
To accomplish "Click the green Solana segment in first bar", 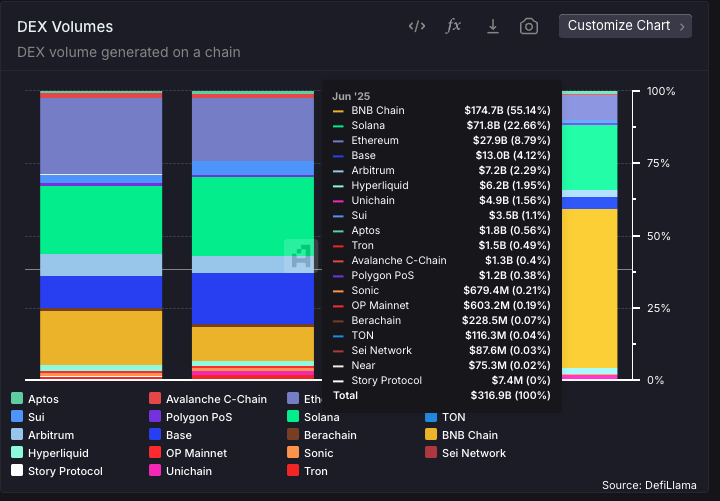I will click(101, 220).
